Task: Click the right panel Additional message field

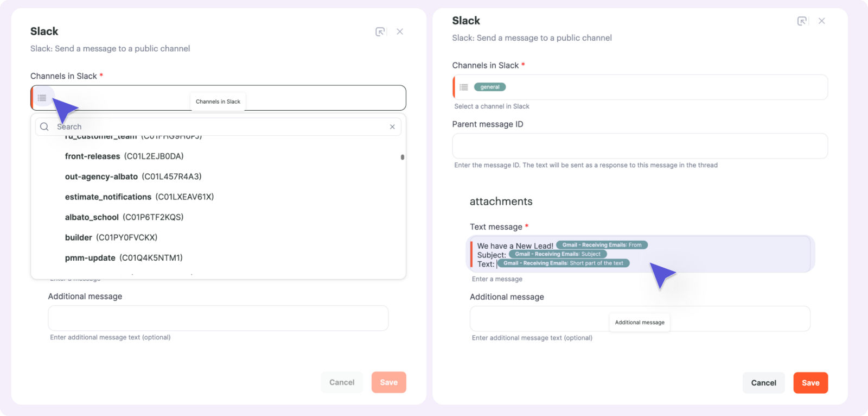Action: [640, 319]
